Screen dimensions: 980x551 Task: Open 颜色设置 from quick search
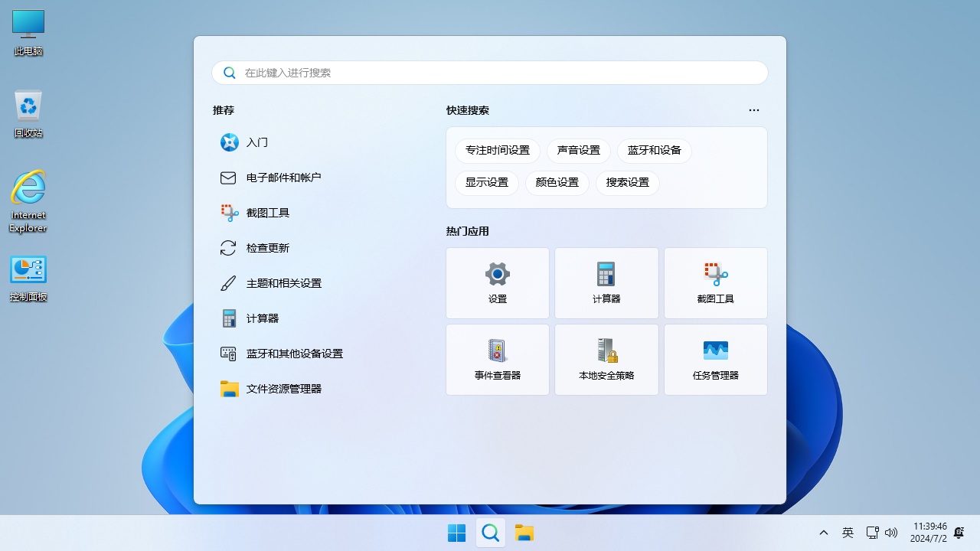tap(557, 183)
